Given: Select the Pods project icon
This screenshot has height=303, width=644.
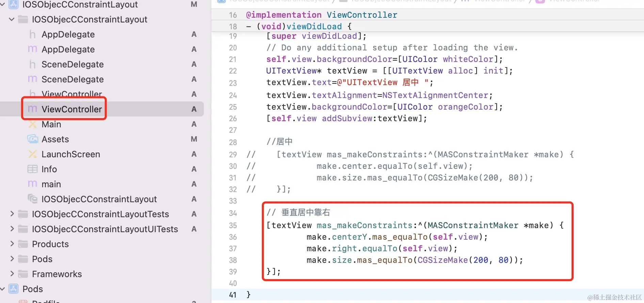Looking at the screenshot, I should [14, 289].
